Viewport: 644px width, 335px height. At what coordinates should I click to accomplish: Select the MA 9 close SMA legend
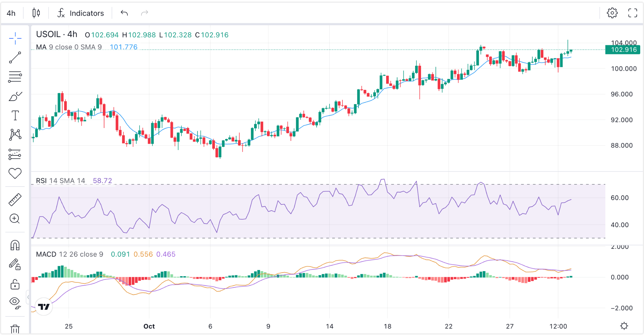click(69, 47)
